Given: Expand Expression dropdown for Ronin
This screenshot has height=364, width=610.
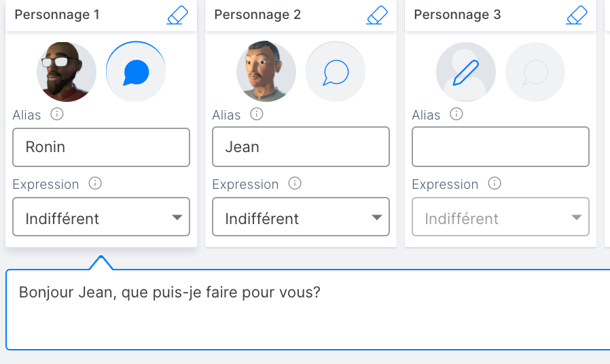Looking at the screenshot, I should point(101,217).
